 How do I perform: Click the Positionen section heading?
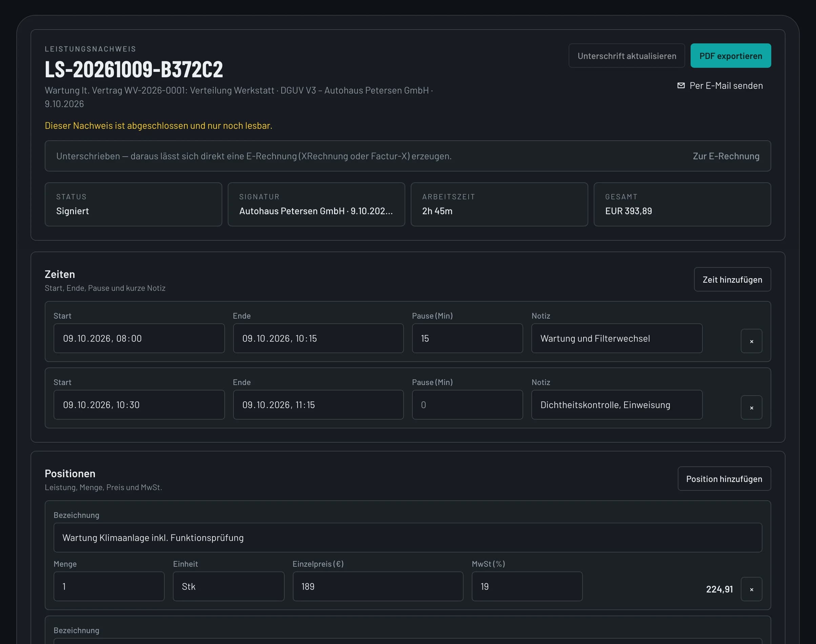tap(70, 473)
